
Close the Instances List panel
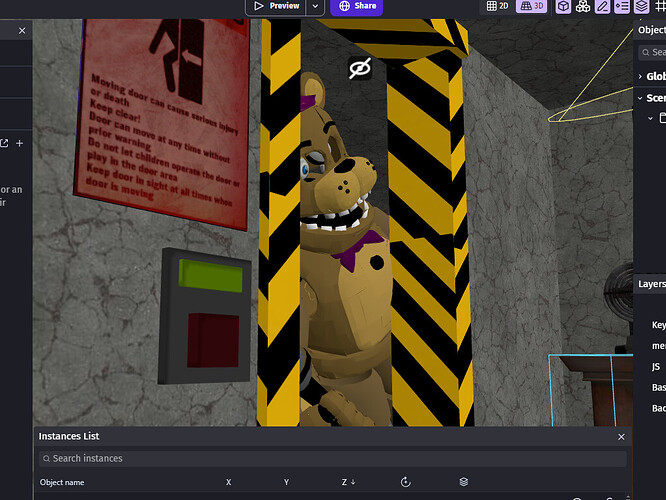click(x=621, y=437)
